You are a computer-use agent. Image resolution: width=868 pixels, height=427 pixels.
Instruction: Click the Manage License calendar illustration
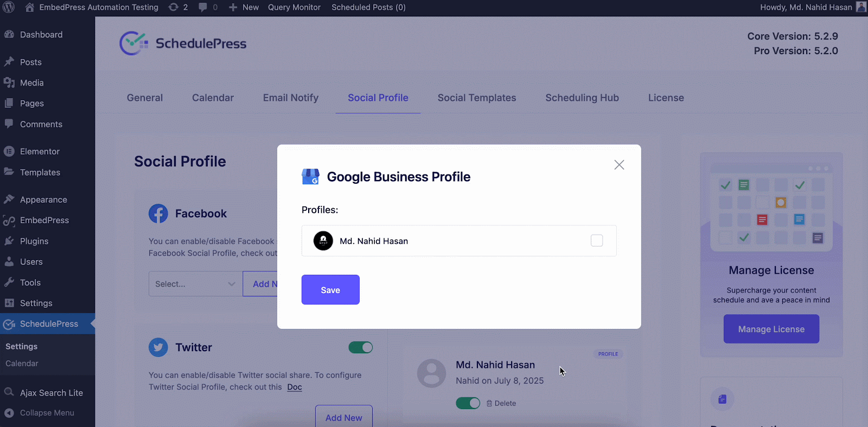[x=771, y=206]
